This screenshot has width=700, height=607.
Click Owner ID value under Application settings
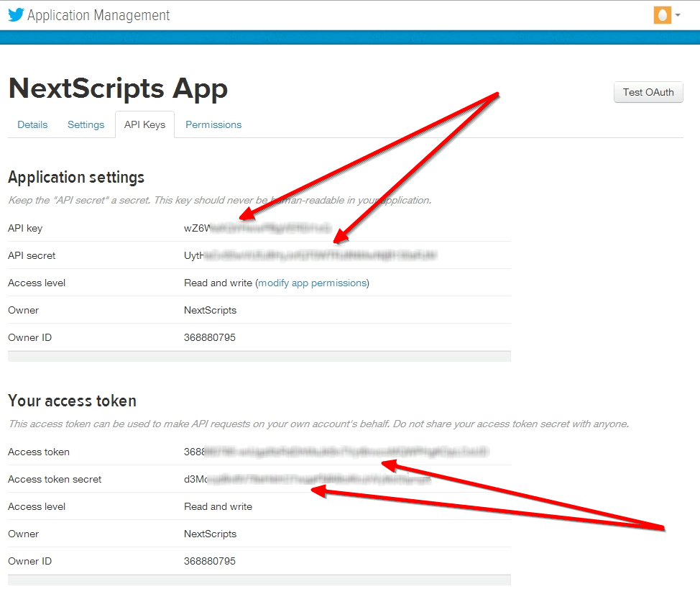pyautogui.click(x=210, y=338)
